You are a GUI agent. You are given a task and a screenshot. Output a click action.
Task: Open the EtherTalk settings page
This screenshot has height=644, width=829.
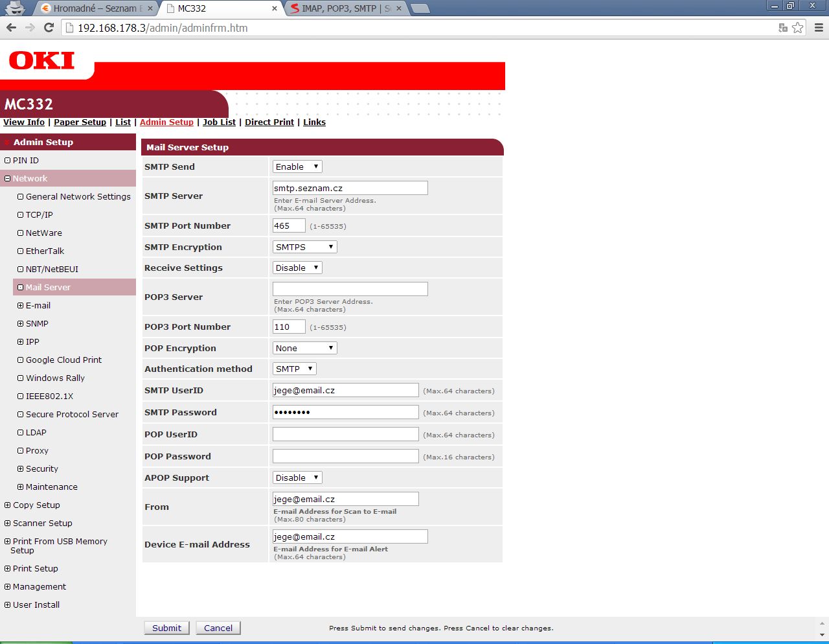45,251
